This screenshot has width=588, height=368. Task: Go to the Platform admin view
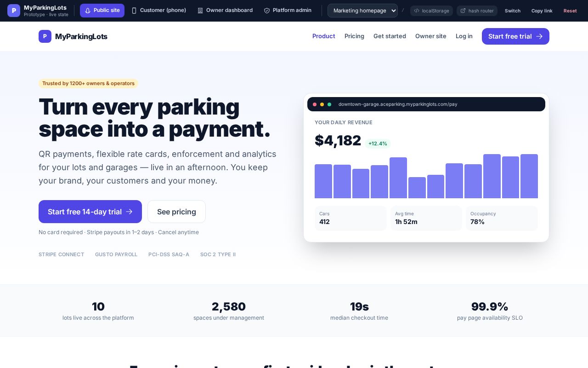(x=288, y=11)
